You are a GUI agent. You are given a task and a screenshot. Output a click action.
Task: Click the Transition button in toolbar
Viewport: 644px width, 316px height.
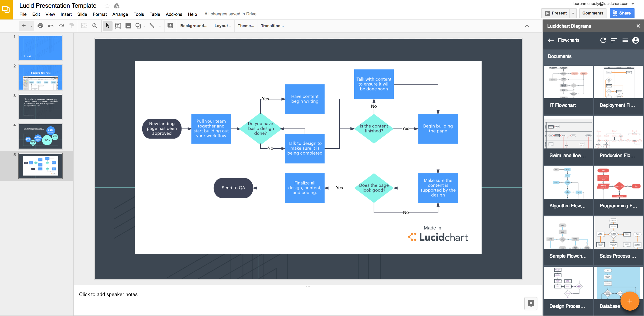[x=272, y=26]
